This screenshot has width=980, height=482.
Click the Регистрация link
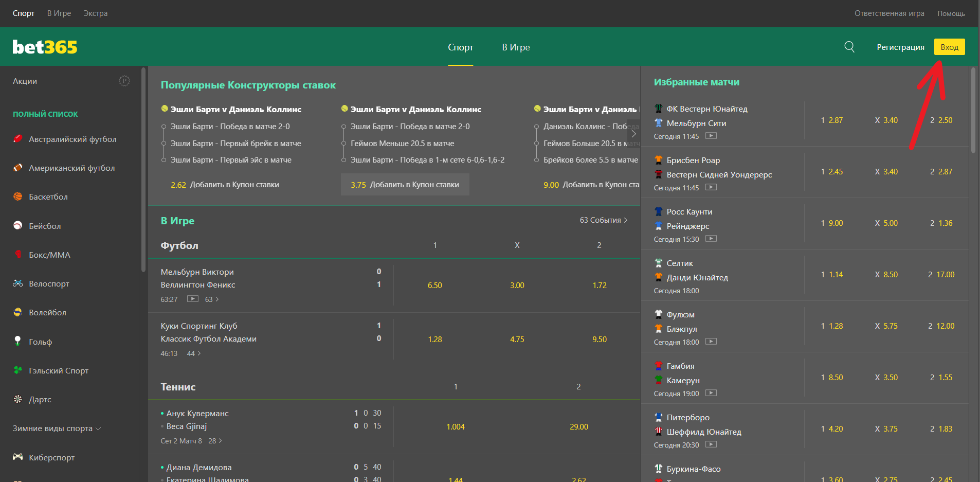pos(900,47)
